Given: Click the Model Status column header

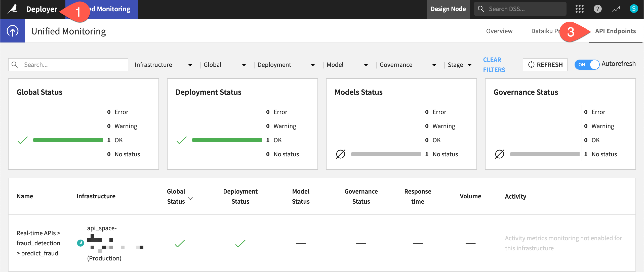Looking at the screenshot, I should [301, 196].
